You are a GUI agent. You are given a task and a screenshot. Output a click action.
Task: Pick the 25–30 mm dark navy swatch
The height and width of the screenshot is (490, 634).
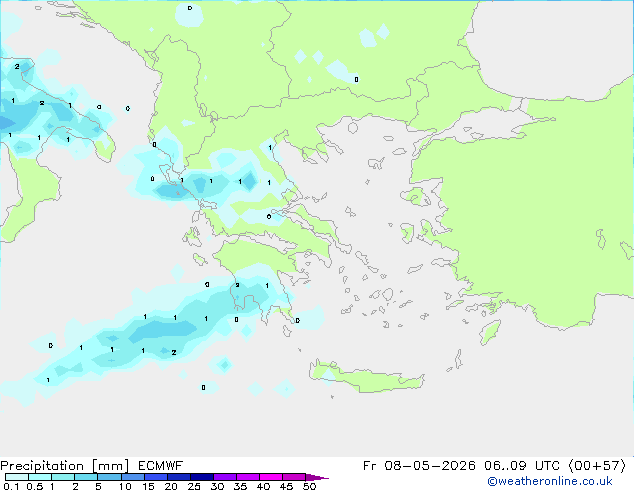point(202,477)
